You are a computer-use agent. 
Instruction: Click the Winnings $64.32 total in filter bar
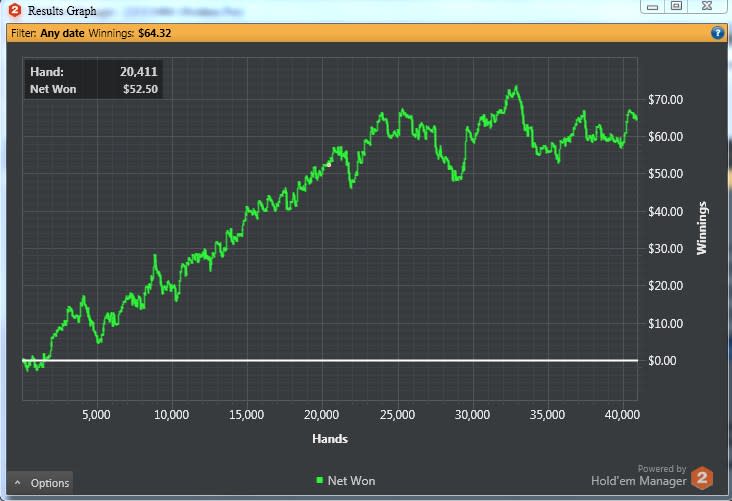click(x=130, y=33)
